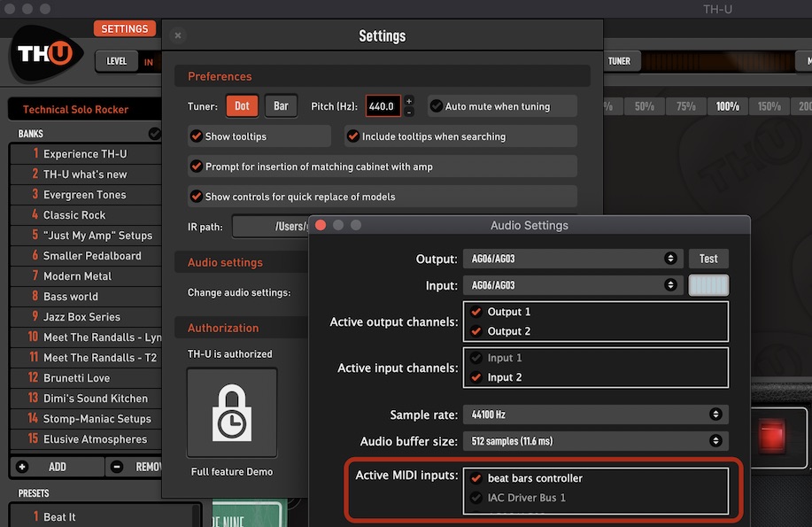
Task: Toggle Prompt for insertion of matching cabinet
Action: (197, 167)
